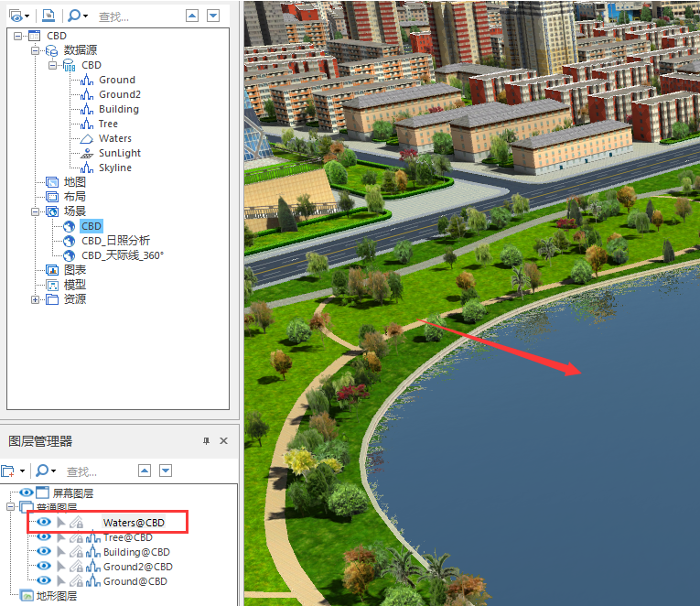Image resolution: width=700 pixels, height=606 pixels.
Task: Select the Building@CBD layer name
Action: tap(136, 552)
